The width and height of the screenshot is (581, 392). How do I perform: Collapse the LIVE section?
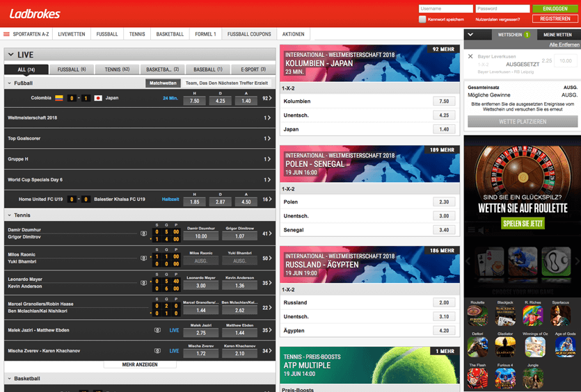coord(10,55)
